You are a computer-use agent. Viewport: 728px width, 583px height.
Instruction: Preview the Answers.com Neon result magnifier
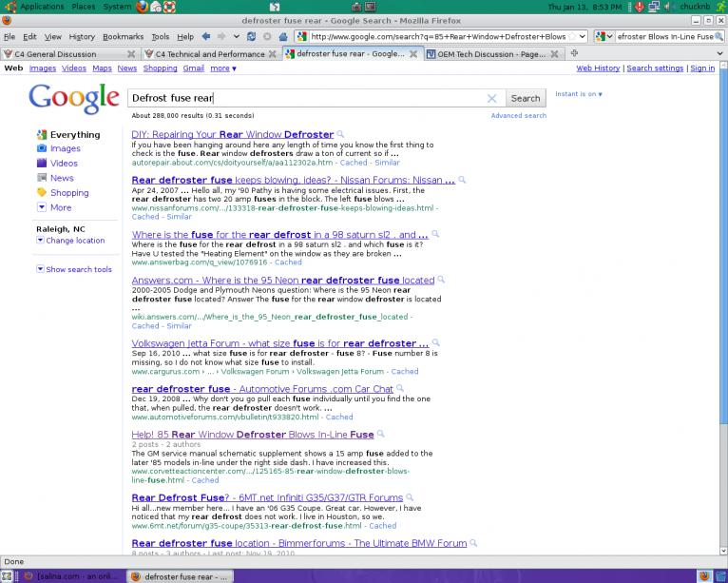tap(441, 280)
